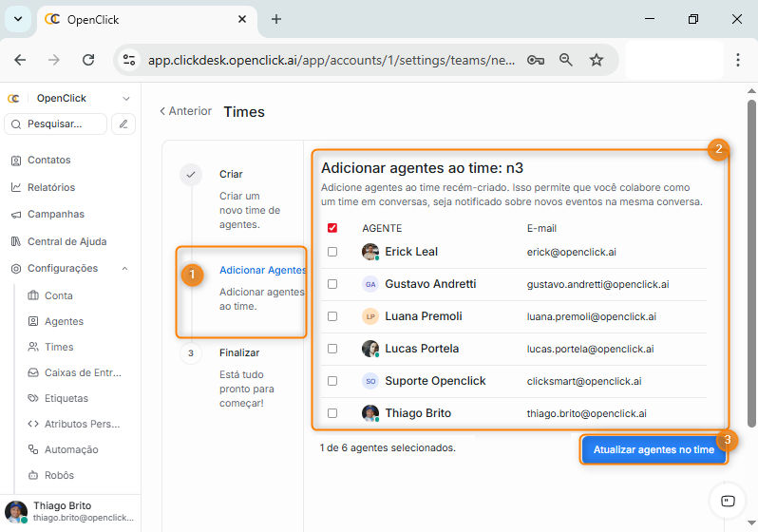Image resolution: width=758 pixels, height=532 pixels.
Task: Click the Pesquisar search field
Action: (57, 123)
